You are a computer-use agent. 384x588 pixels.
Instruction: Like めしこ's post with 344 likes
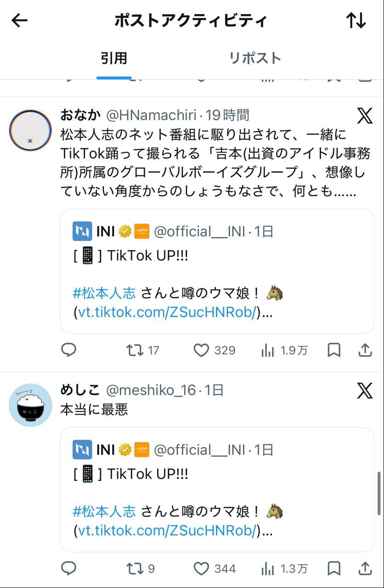[201, 569]
